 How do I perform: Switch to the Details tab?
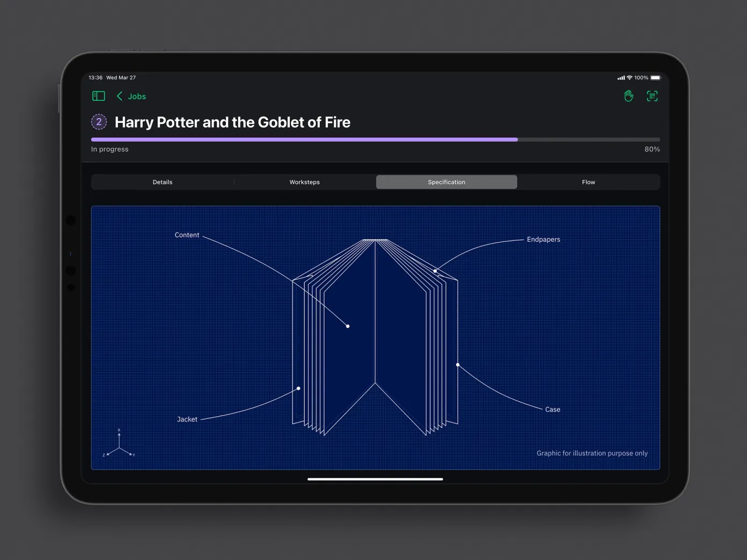(163, 182)
